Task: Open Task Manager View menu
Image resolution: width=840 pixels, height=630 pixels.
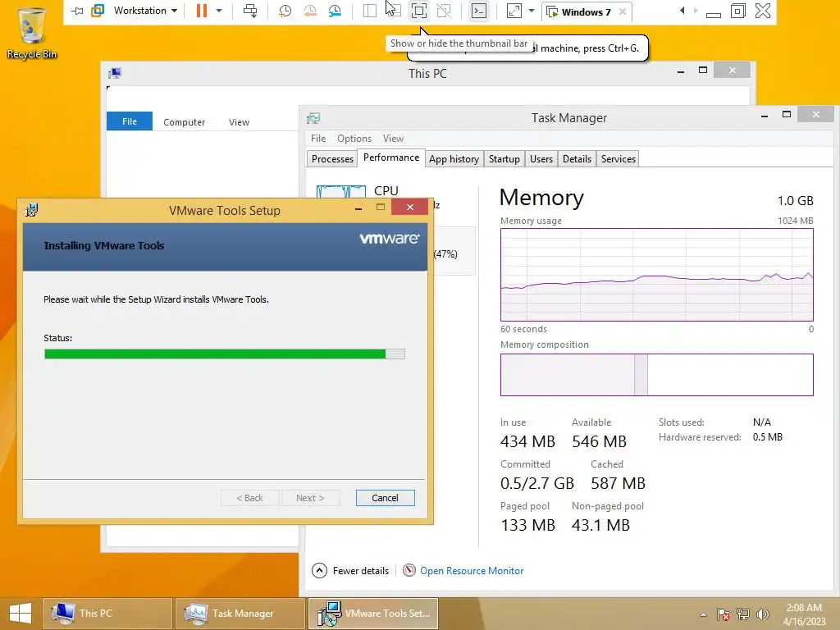Action: coord(393,138)
